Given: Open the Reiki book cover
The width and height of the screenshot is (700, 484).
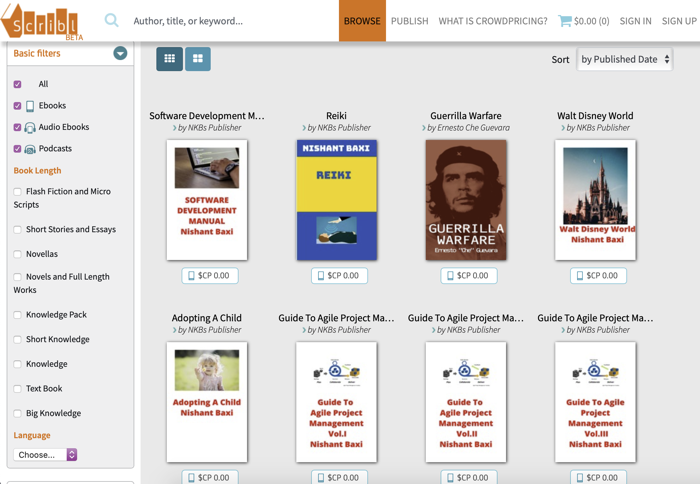Looking at the screenshot, I should click(337, 200).
